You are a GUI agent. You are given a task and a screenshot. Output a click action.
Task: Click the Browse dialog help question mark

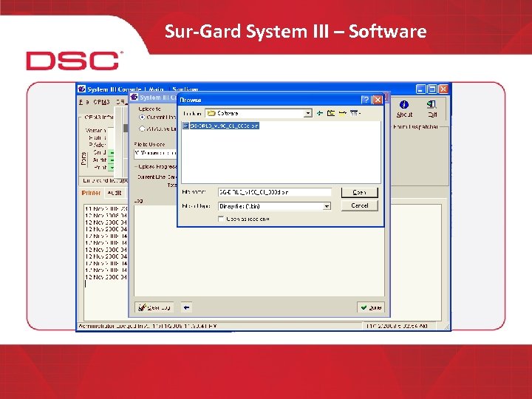click(366, 100)
